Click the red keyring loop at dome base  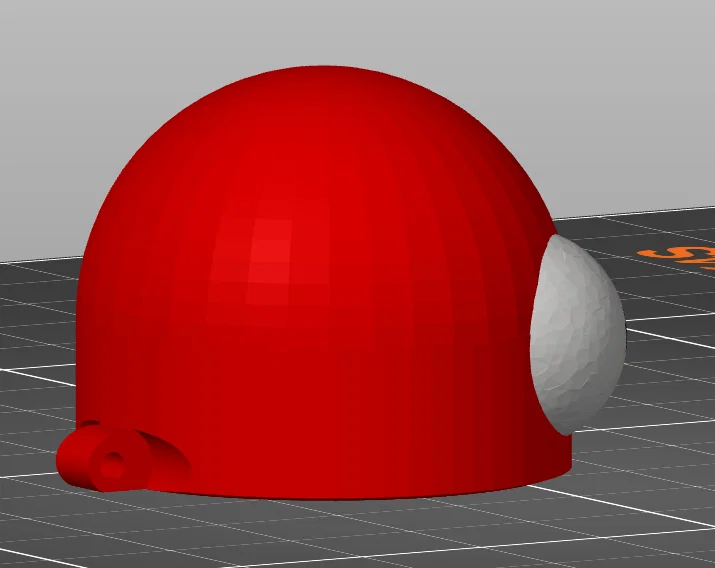pos(104,456)
